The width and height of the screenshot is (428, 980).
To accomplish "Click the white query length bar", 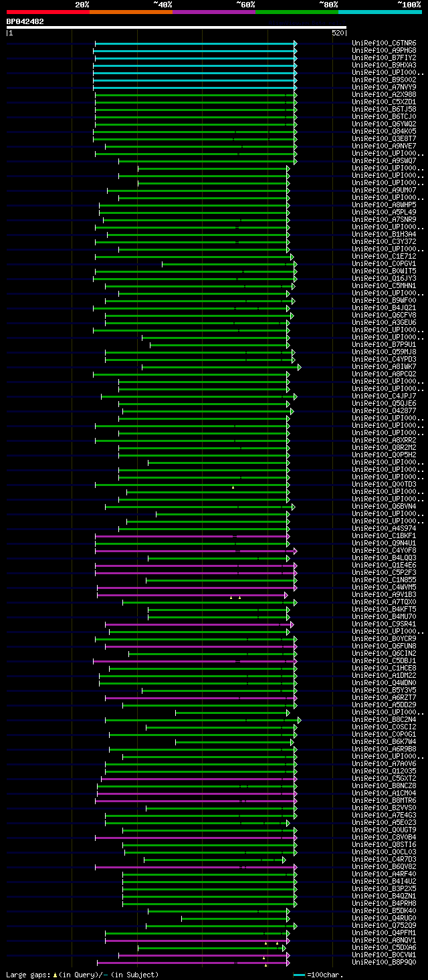I will coord(177,27).
